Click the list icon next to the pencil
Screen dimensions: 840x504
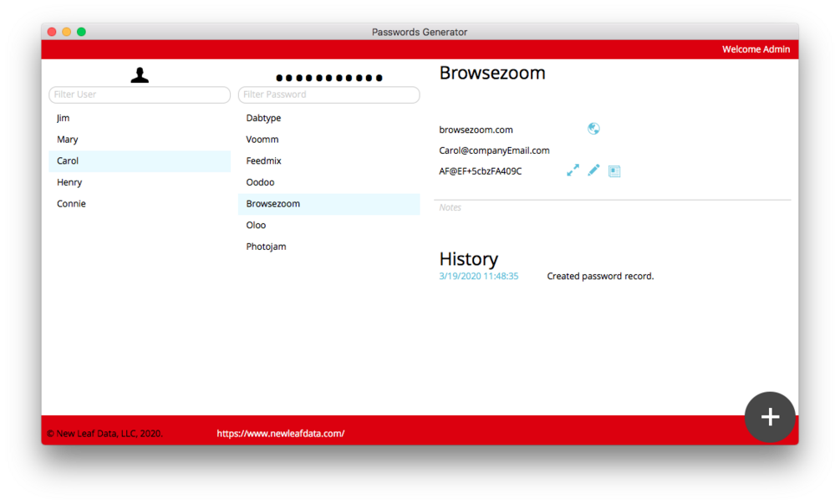click(614, 171)
